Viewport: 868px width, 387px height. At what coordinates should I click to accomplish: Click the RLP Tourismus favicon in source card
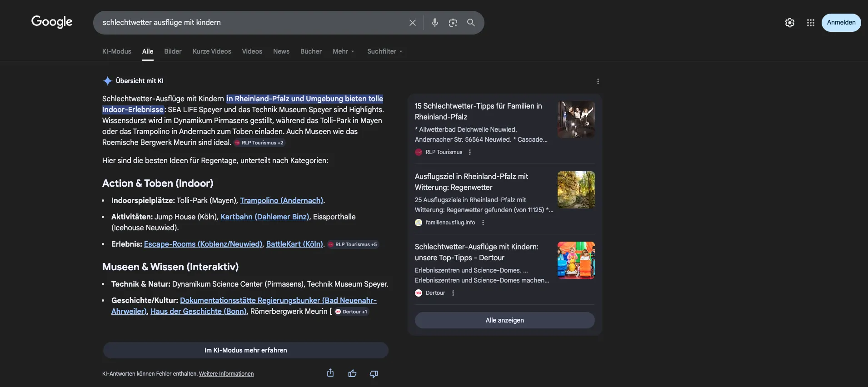click(x=419, y=152)
